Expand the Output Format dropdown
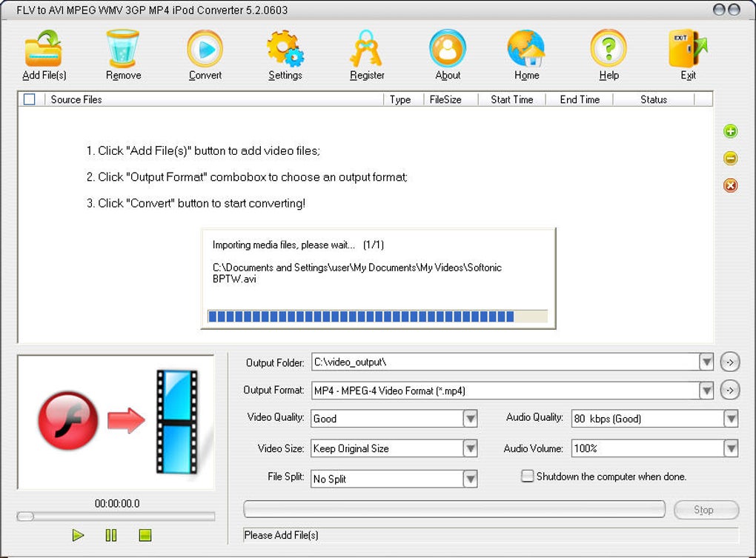The width and height of the screenshot is (756, 558). (706, 391)
